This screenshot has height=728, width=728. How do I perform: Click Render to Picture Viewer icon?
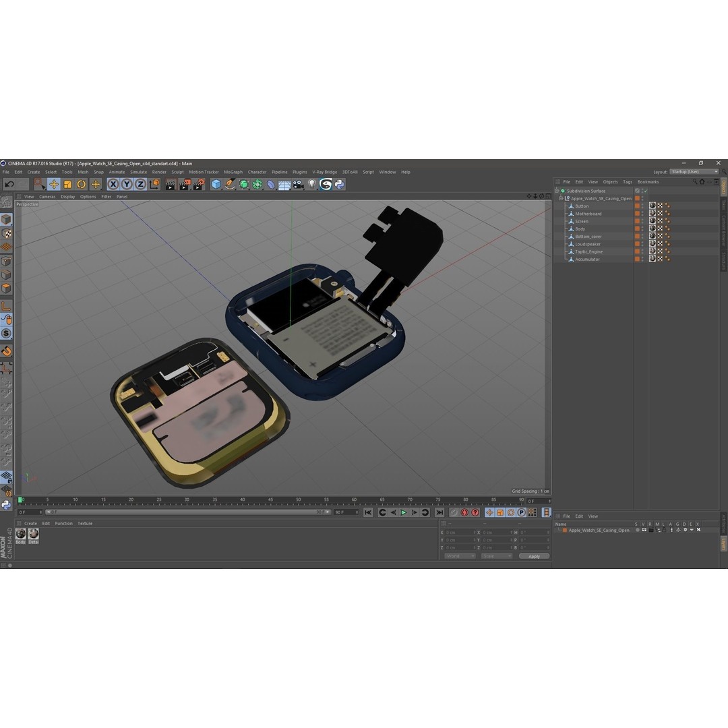(185, 184)
